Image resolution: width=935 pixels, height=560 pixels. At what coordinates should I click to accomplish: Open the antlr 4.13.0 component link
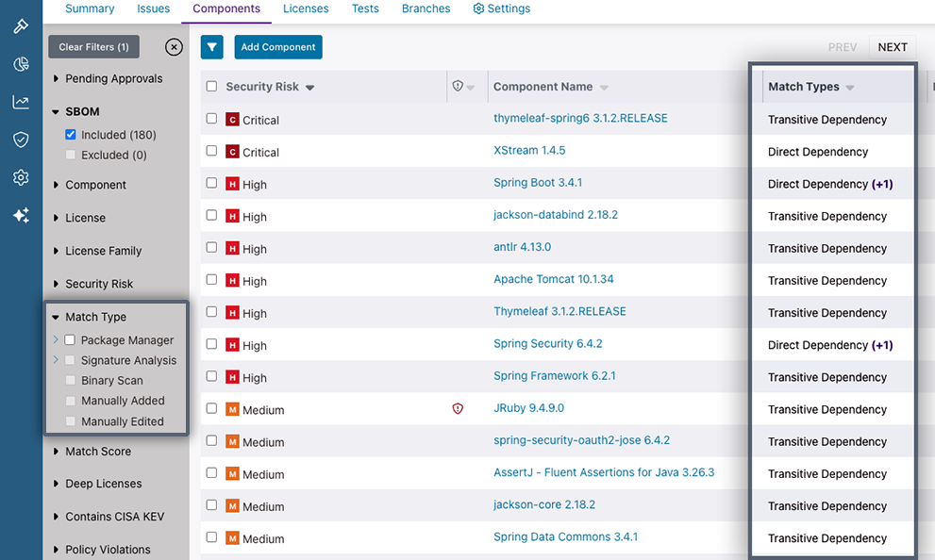522,247
